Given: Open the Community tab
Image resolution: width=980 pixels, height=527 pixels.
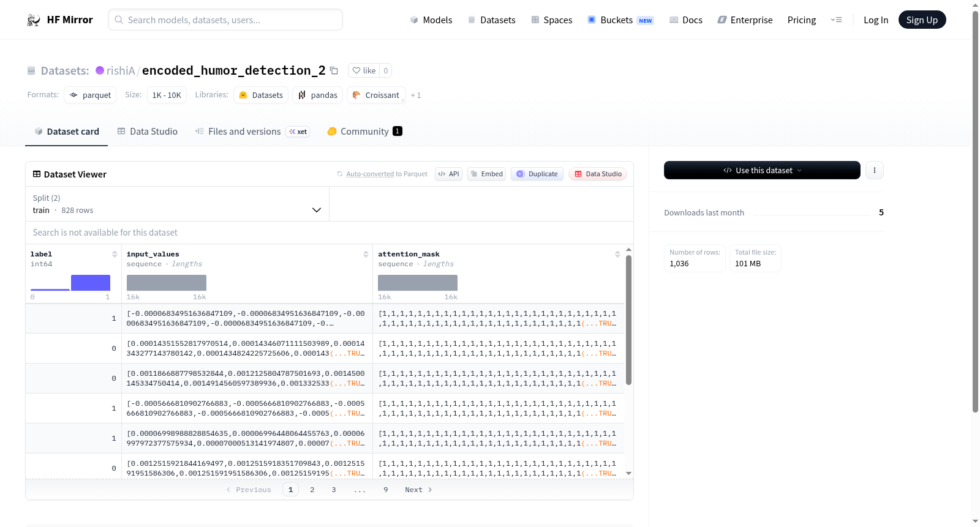Looking at the screenshot, I should pos(364,131).
